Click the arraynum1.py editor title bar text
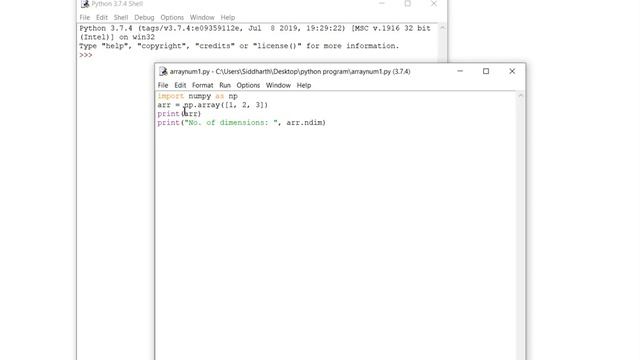Image resolution: width=640 pixels, height=360 pixels. click(290, 71)
